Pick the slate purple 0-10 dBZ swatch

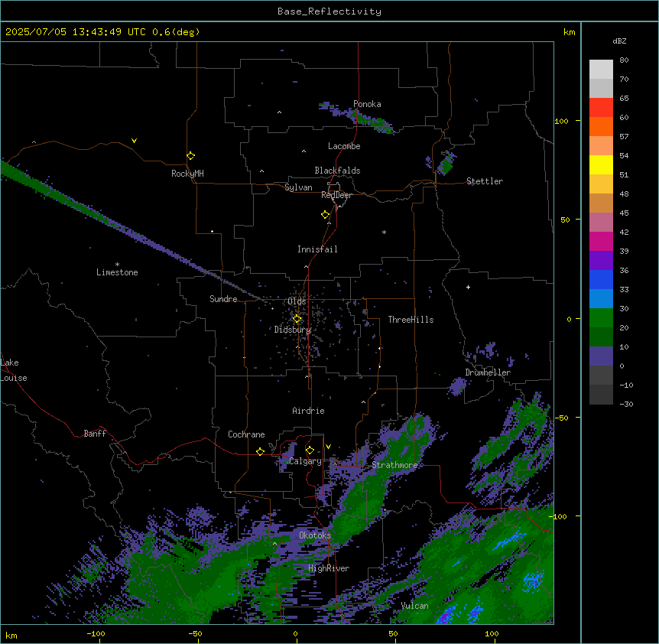coord(601,356)
